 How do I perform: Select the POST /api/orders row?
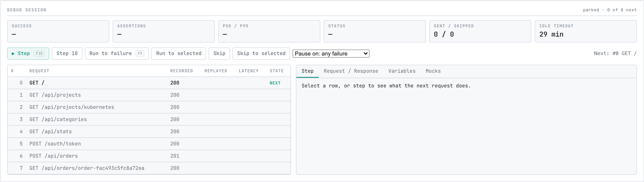coord(149,156)
